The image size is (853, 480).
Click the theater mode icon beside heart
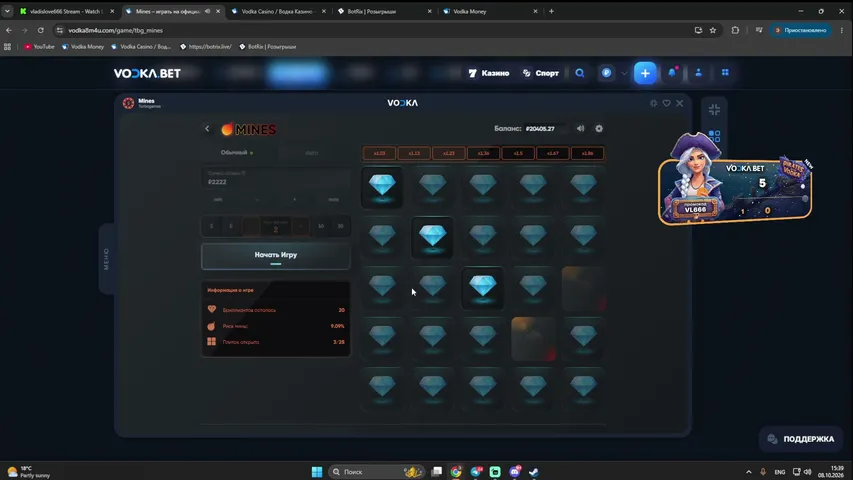pyautogui.click(x=653, y=103)
